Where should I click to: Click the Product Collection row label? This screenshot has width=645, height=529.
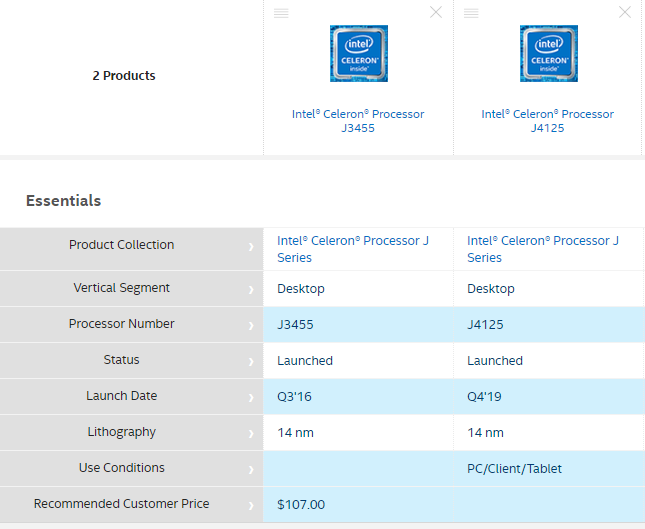[121, 245]
